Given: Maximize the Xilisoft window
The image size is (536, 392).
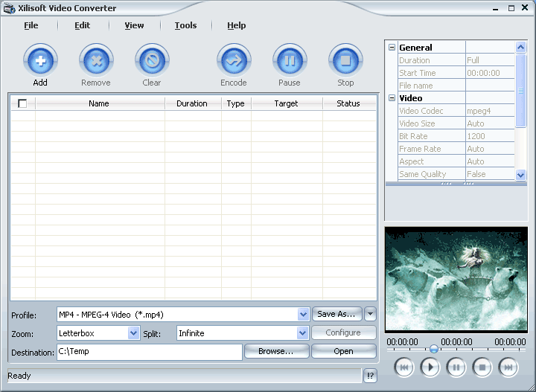Looking at the screenshot, I should pos(511,8).
